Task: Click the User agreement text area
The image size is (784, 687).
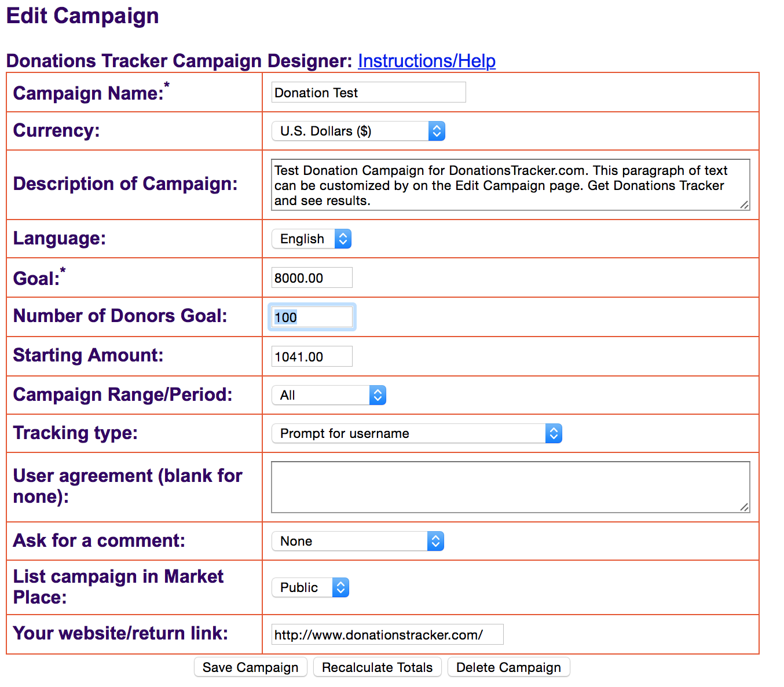Action: click(510, 487)
